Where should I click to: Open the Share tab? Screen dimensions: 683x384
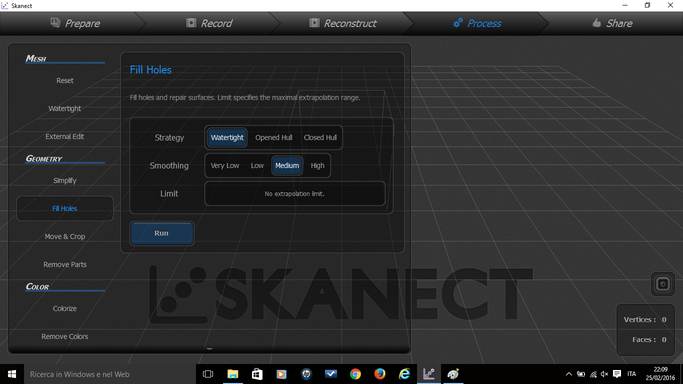point(612,23)
